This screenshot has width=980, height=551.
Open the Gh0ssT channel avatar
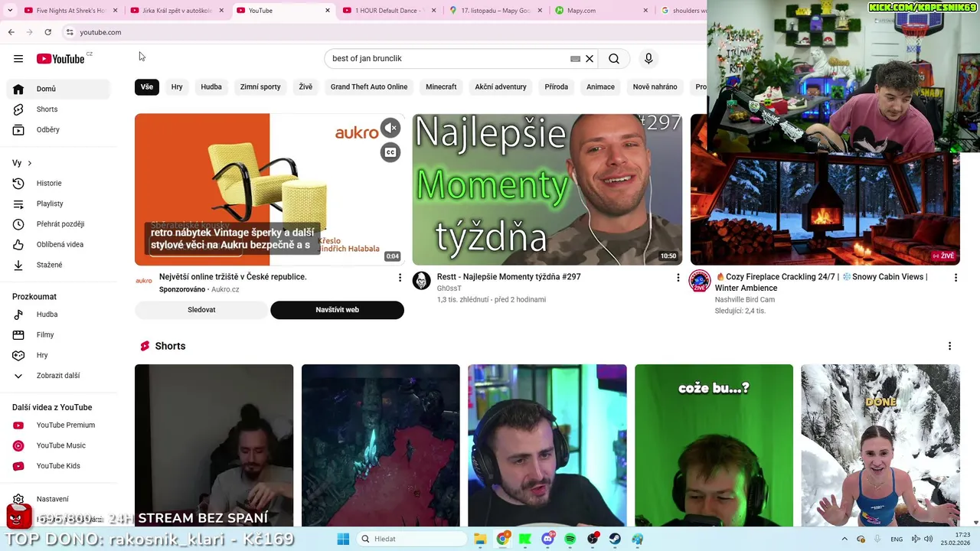(x=422, y=281)
